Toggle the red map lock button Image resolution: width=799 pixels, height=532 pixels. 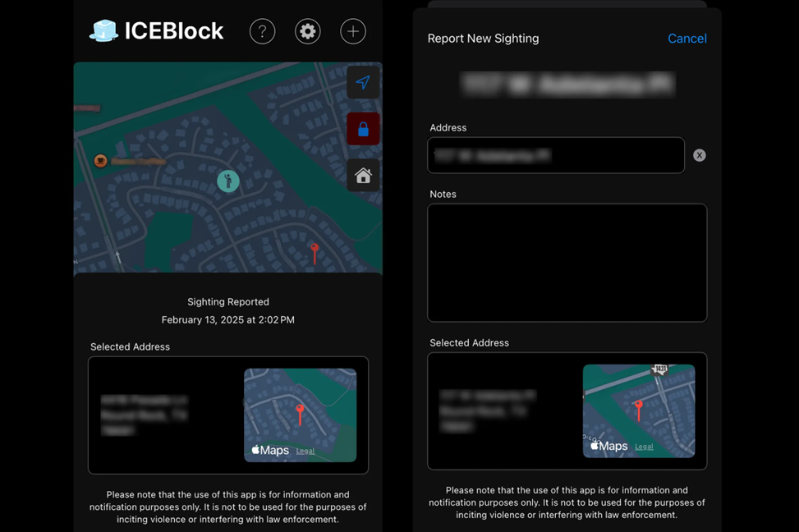pos(363,129)
